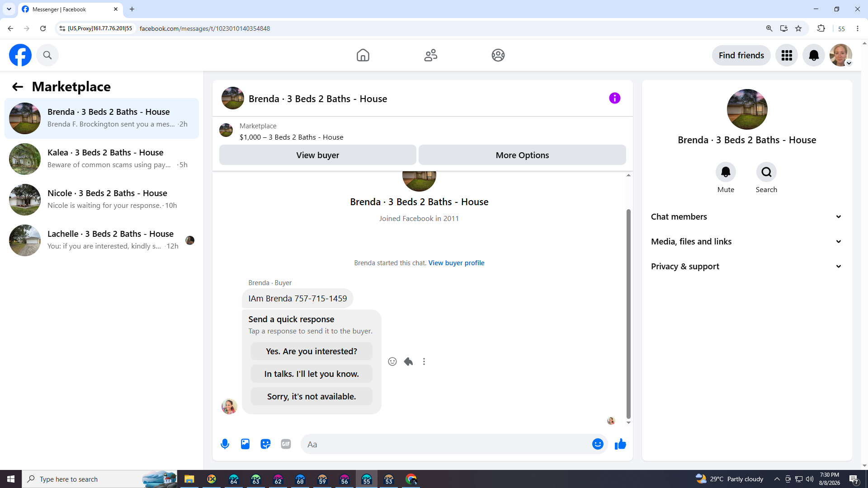Screen dimensions: 868x488
Task: Open Nicole's 3 Beds 2 Baths conversation
Action: point(102,200)
